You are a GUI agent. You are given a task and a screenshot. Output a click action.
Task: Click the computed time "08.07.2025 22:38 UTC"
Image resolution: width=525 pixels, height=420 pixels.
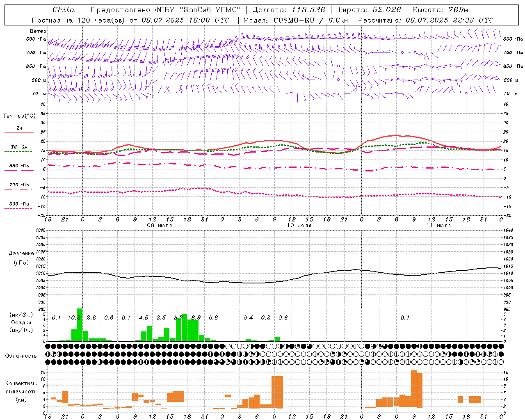click(x=450, y=20)
